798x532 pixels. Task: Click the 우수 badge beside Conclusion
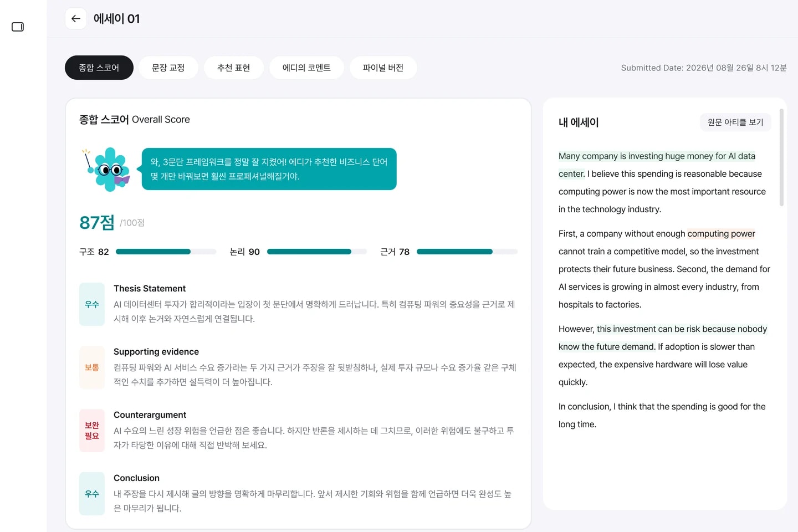click(x=92, y=494)
